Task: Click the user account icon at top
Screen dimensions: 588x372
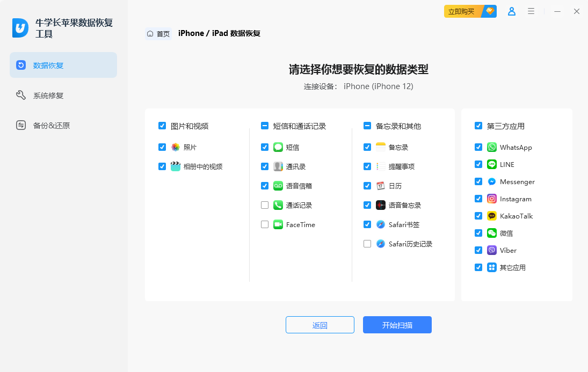Action: [511, 11]
